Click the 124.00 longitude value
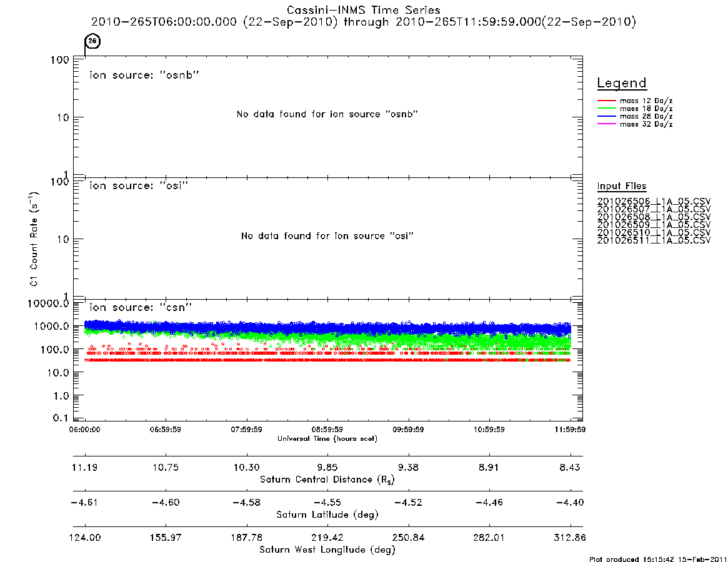Screen dimensions: 728x562 tap(84, 538)
